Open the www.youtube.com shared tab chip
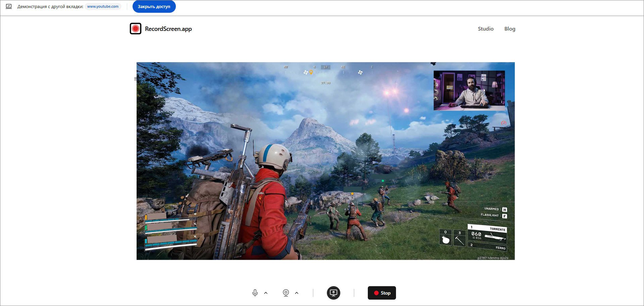This screenshot has height=306, width=644. [103, 6]
